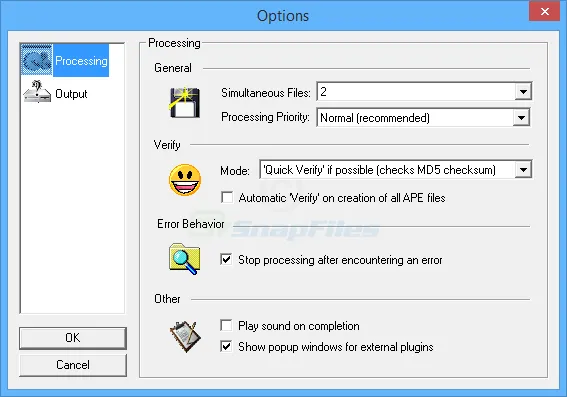Click the Error Behavior section heading
Viewport: 567px width, 397px height.
click(191, 224)
